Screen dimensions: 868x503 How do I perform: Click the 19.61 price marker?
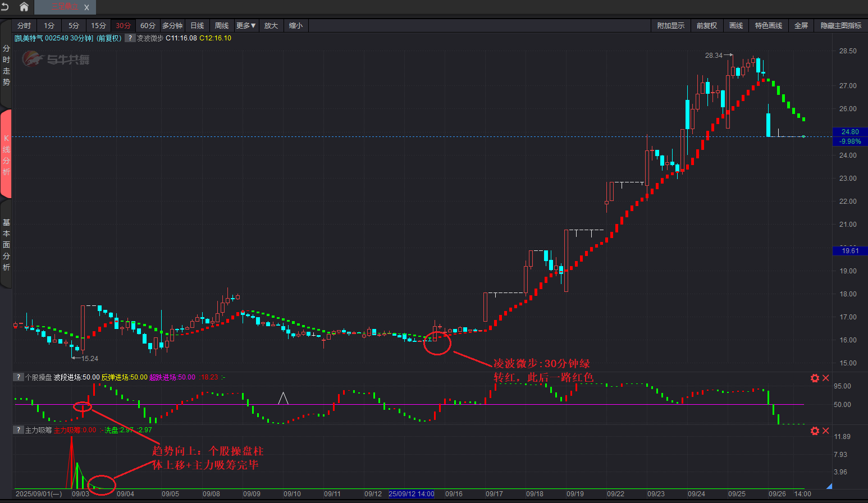tap(850, 251)
